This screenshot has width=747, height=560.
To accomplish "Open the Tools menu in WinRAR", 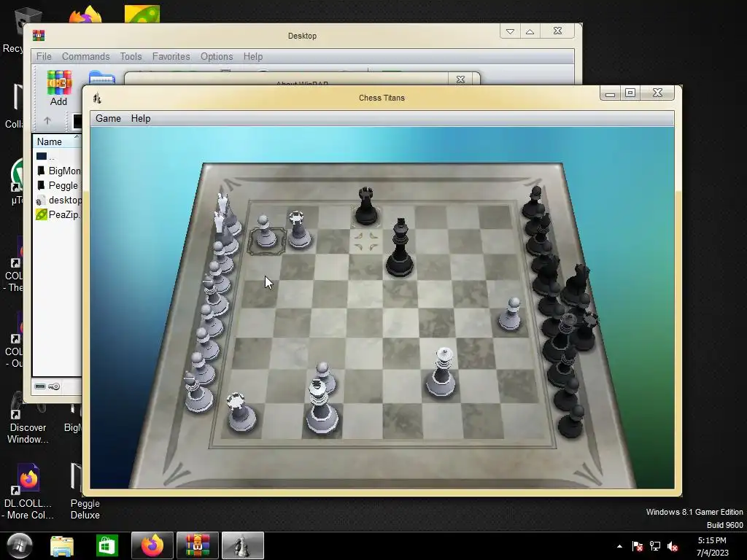I will pyautogui.click(x=131, y=56).
